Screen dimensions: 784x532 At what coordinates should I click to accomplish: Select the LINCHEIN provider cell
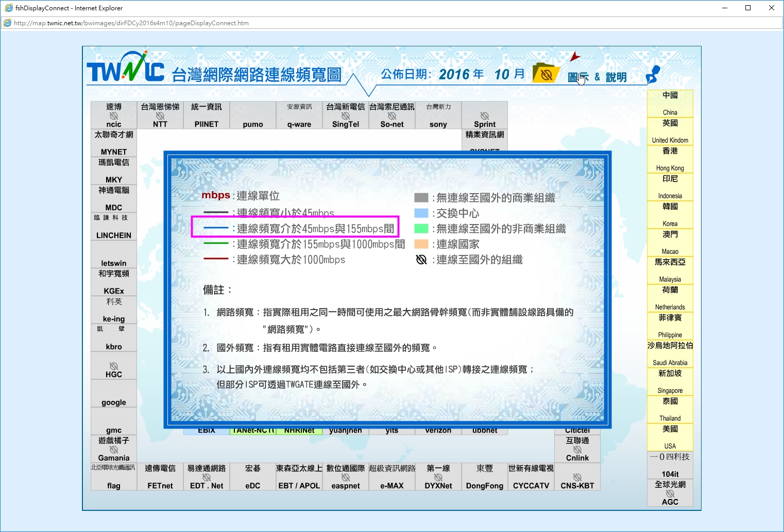(114, 226)
